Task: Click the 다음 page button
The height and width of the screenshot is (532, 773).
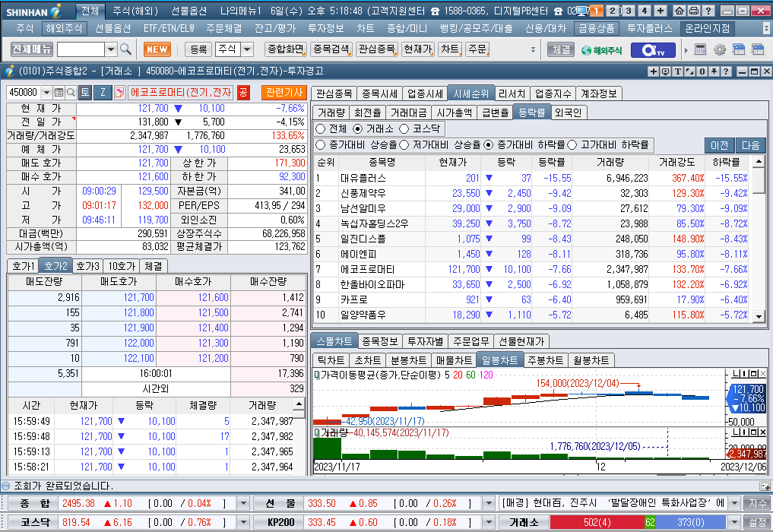Action: coord(750,145)
